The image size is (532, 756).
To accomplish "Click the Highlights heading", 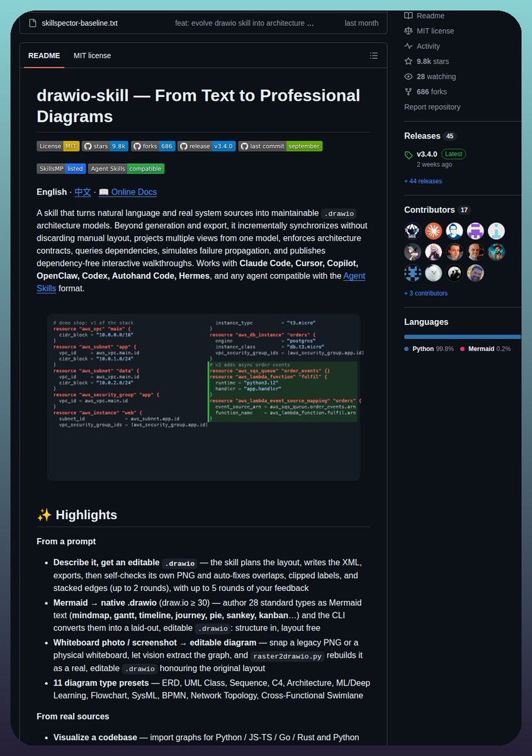I will pos(77,515).
